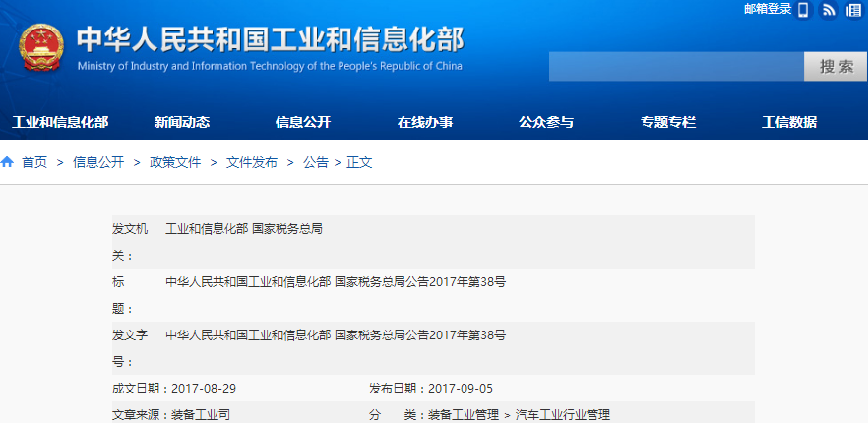Select 新闻动态 in the navigation bar
The height and width of the screenshot is (423, 868).
[x=182, y=122]
